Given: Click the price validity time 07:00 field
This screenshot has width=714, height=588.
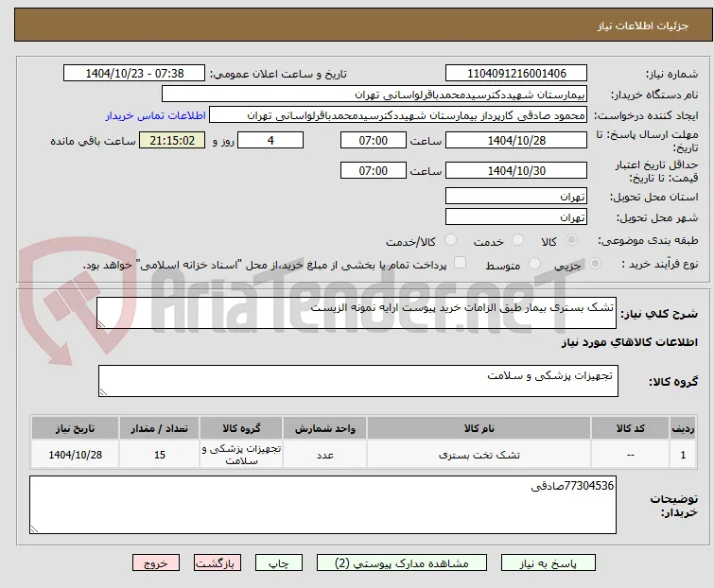Looking at the screenshot, I should [374, 171].
